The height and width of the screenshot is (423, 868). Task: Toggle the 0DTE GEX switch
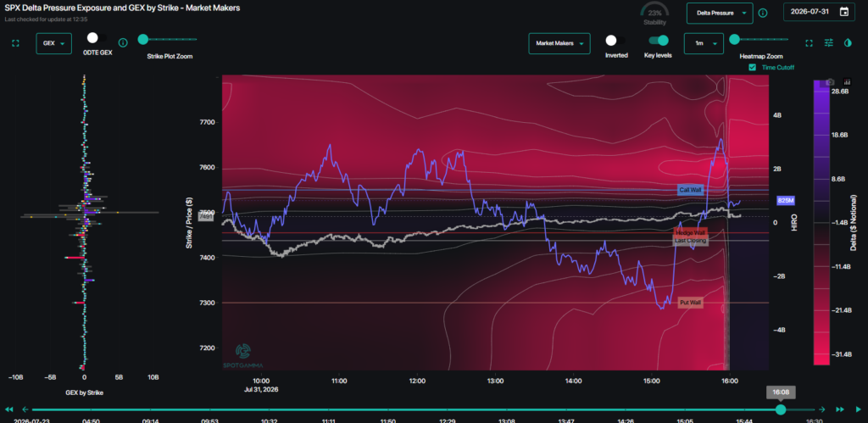pos(97,37)
